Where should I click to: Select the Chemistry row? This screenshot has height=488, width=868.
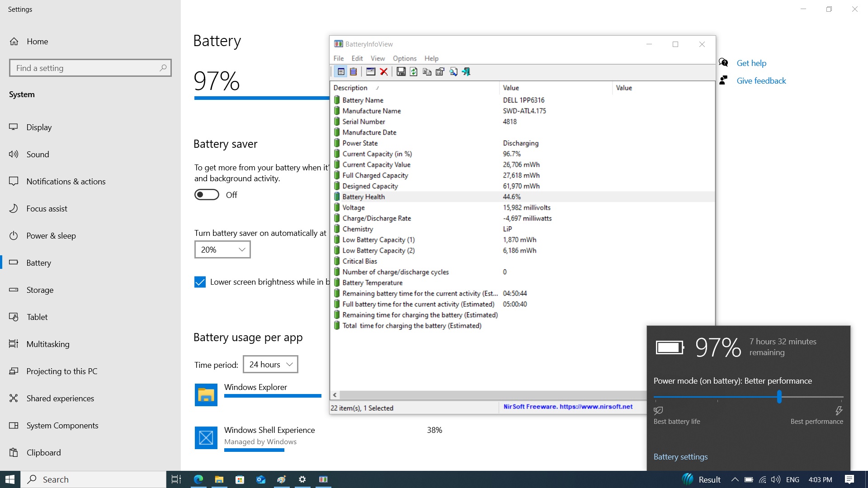[x=523, y=229]
